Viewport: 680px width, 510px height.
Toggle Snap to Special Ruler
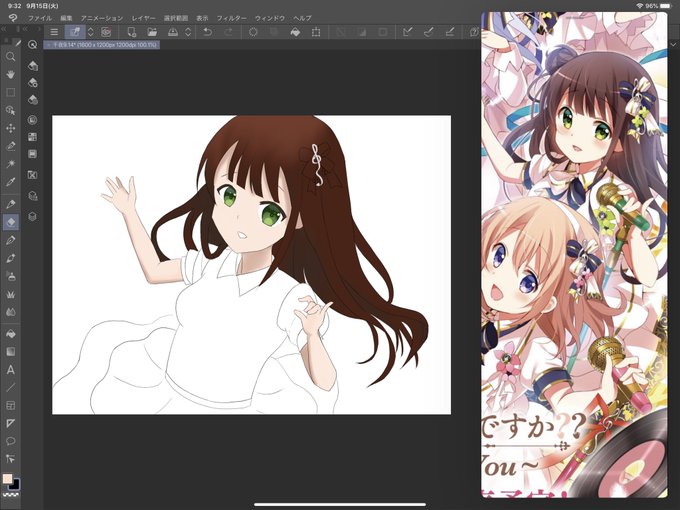[428, 32]
